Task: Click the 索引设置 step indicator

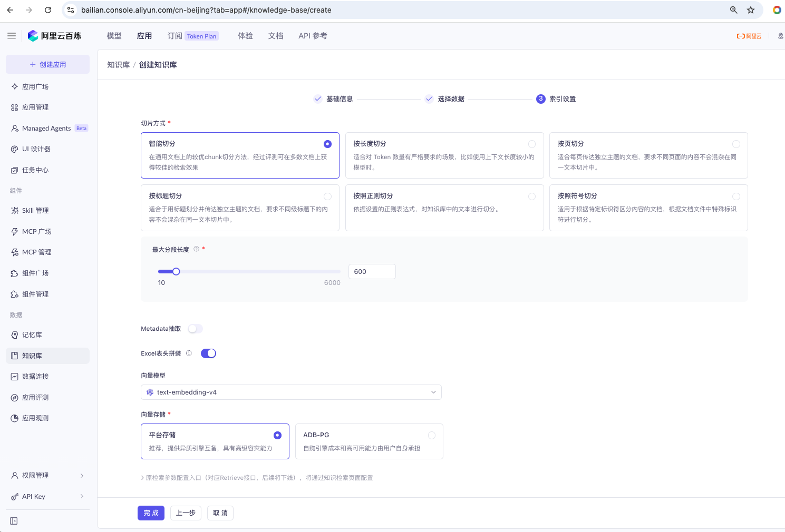Action: (556, 99)
